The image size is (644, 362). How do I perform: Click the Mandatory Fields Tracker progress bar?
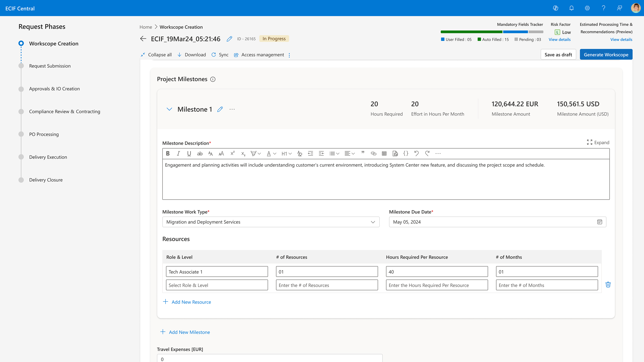[x=492, y=32]
